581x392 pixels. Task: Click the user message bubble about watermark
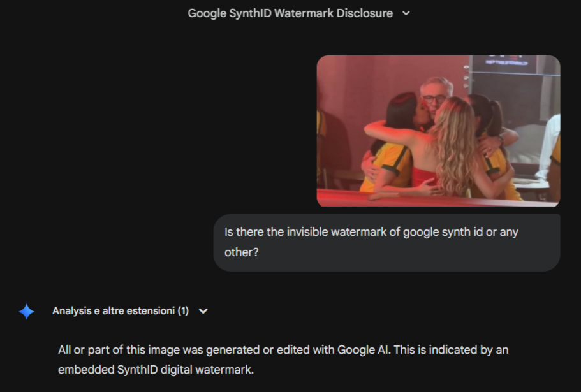[386, 242]
